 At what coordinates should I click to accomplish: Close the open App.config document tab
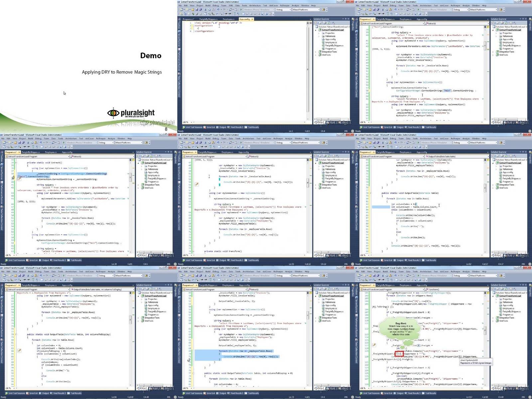coord(252,19)
